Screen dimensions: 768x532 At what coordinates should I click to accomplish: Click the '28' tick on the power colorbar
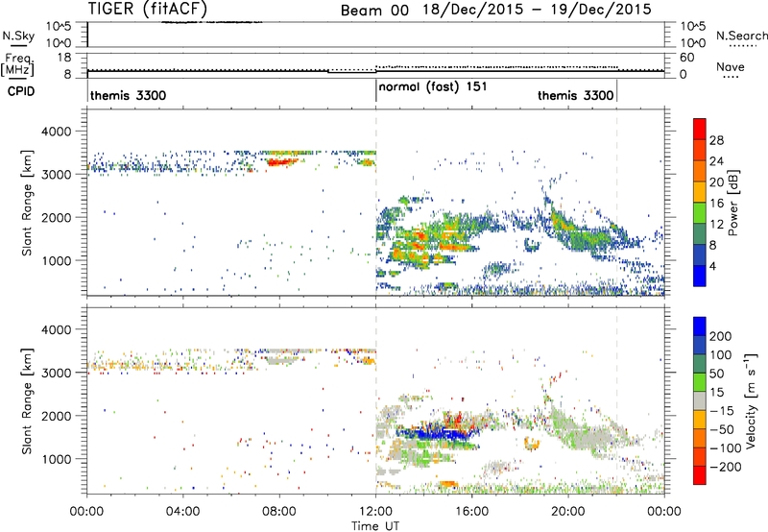click(716, 140)
